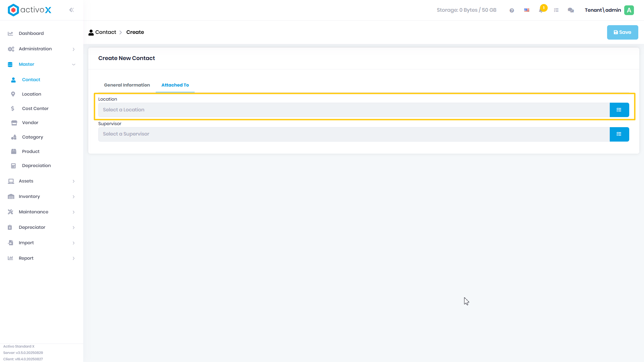Open the chat messages icon
644x362 pixels.
pyautogui.click(x=571, y=10)
